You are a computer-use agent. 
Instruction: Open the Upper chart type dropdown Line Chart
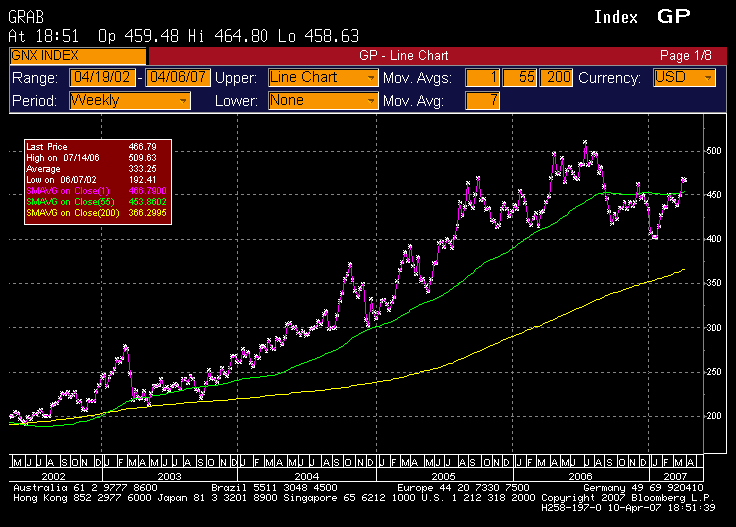tap(323, 77)
